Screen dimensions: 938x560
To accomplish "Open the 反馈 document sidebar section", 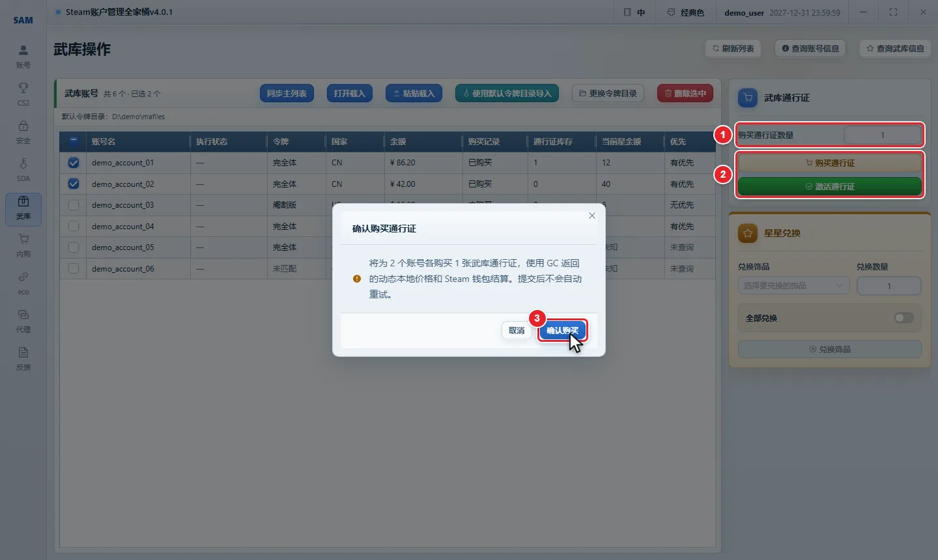I will [x=23, y=359].
